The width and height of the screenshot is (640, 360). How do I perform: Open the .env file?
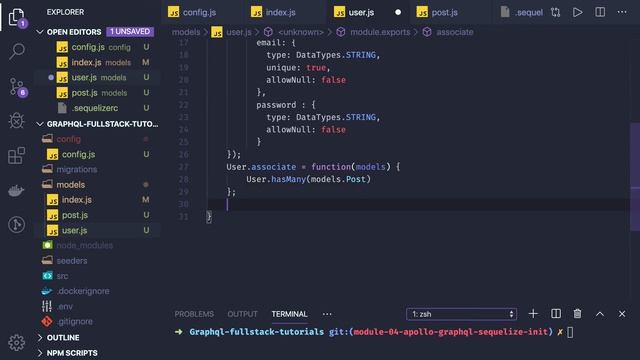(98, 306)
